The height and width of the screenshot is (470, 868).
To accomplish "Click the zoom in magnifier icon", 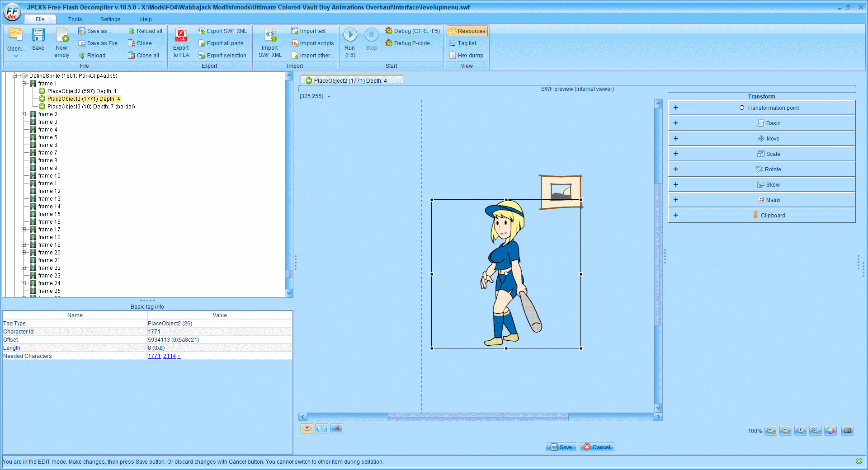I will click(x=771, y=431).
